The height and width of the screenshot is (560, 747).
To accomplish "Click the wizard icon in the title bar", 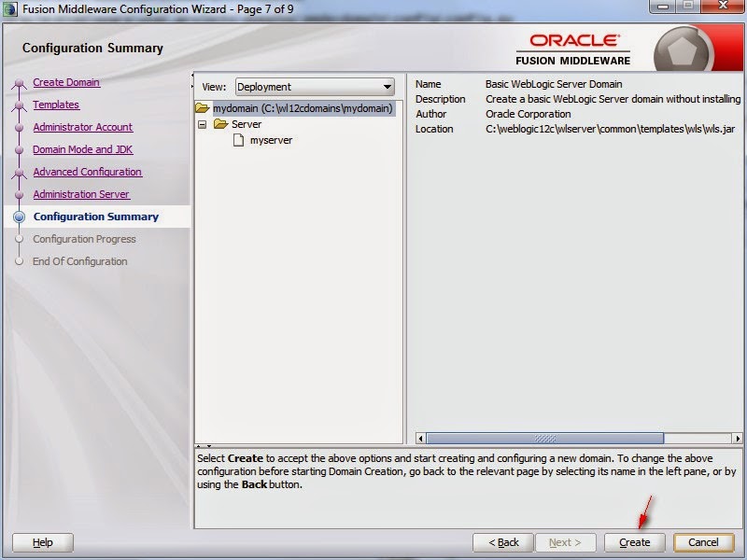I will 9,9.
